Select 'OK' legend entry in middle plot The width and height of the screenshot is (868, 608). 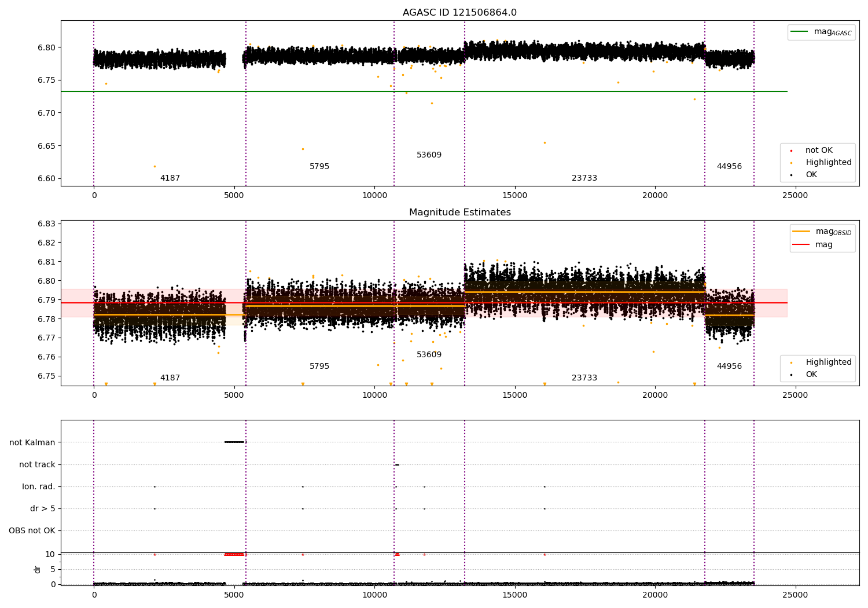811,375
